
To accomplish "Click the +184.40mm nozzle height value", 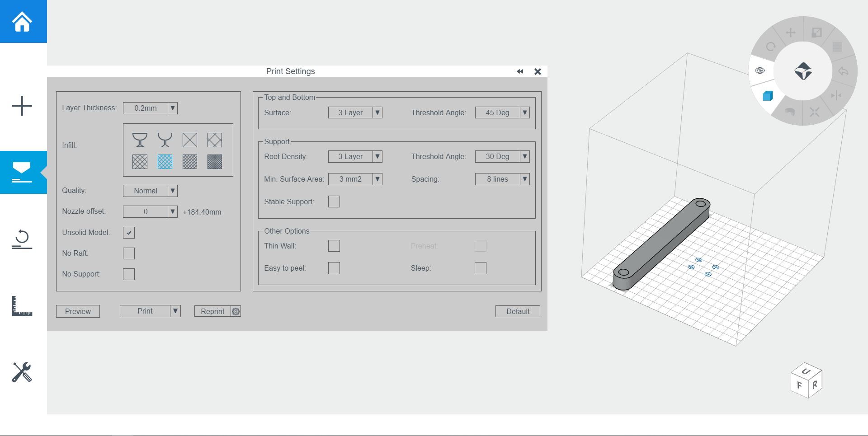I will click(x=202, y=212).
